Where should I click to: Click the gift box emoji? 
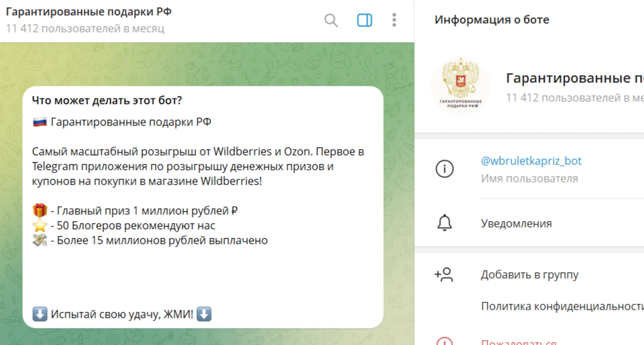(40, 210)
